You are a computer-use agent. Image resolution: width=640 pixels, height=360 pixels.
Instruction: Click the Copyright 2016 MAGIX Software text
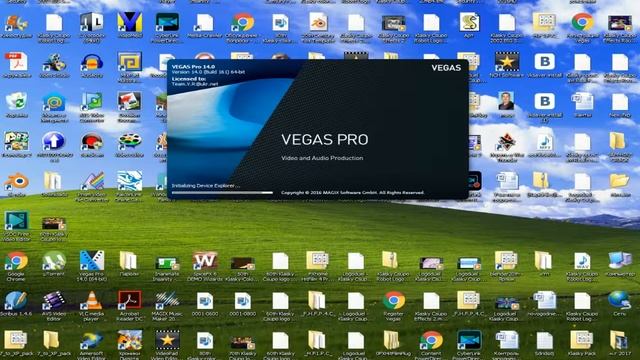point(353,193)
